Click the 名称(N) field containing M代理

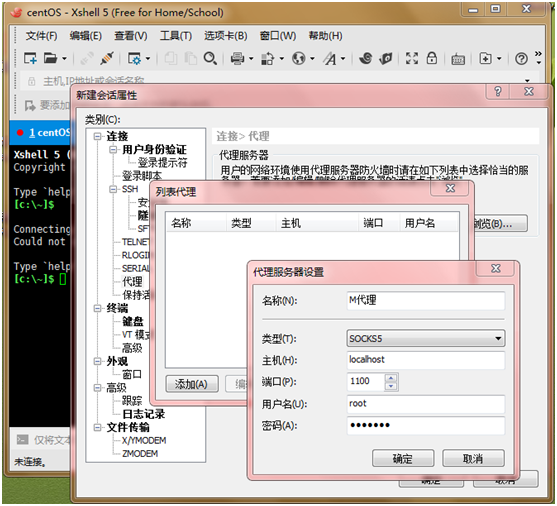pos(426,300)
